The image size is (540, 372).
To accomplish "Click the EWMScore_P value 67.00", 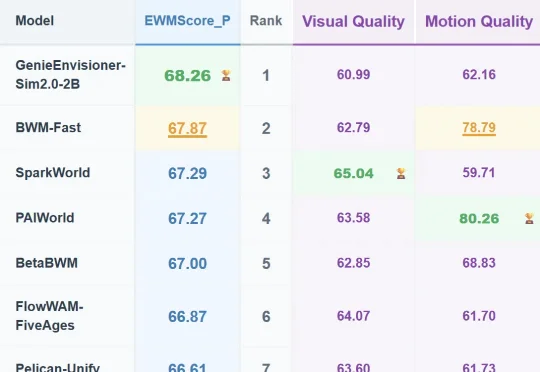I will pos(187,264).
